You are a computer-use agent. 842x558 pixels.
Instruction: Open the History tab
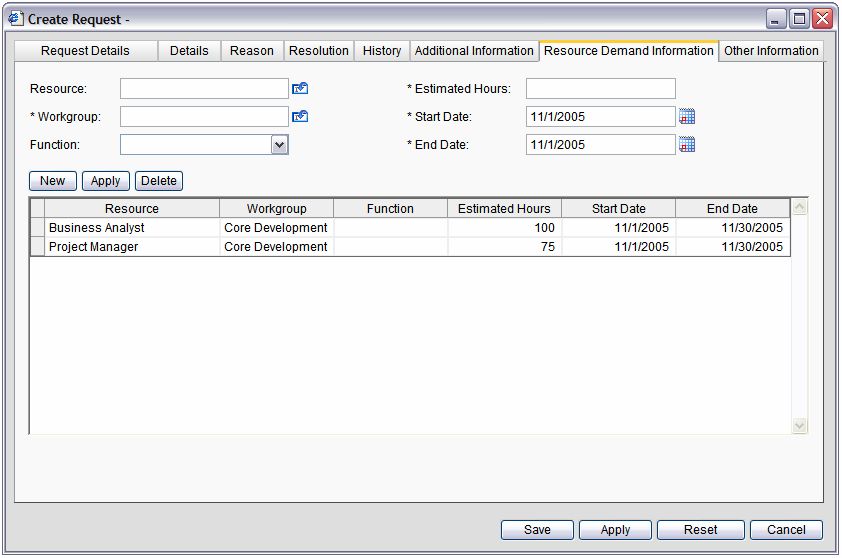pos(382,51)
